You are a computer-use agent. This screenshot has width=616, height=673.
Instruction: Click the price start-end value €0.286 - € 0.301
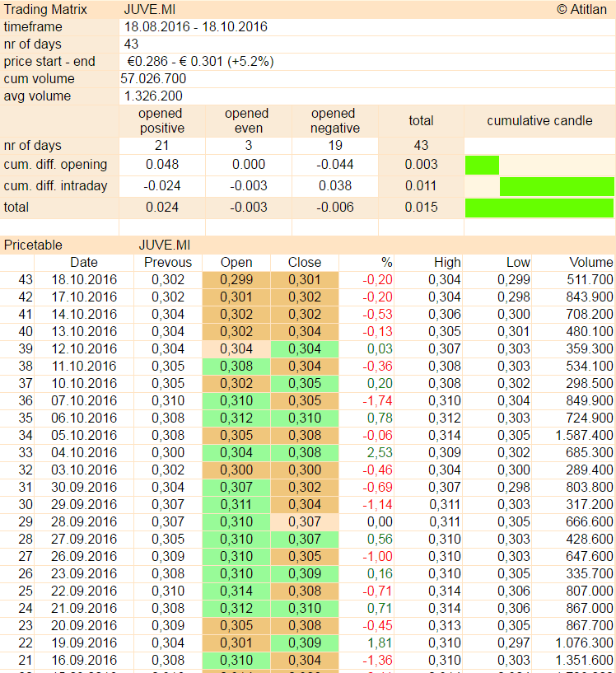200,62
